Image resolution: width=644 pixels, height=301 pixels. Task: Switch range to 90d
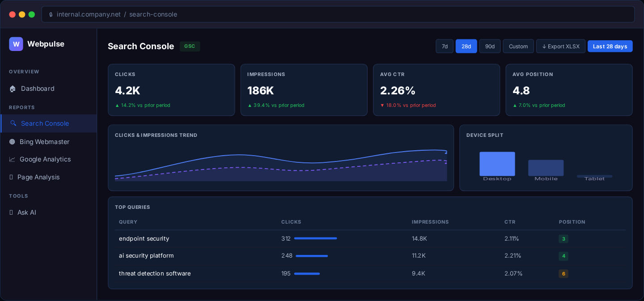point(490,46)
